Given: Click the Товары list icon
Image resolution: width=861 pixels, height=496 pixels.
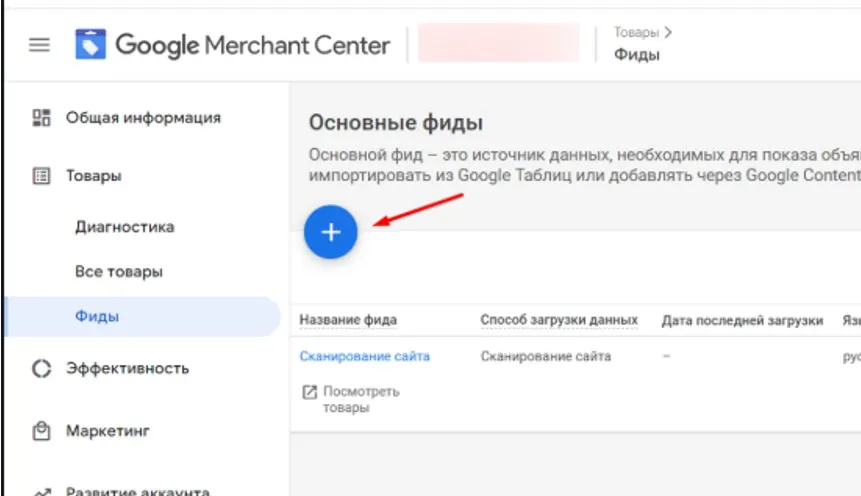Looking at the screenshot, I should [41, 176].
